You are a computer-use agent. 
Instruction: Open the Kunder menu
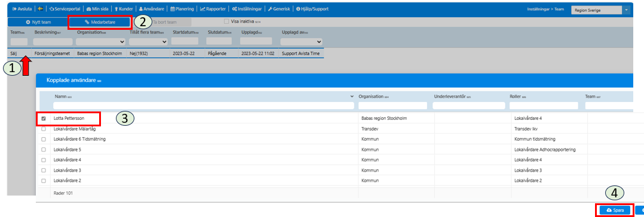tap(124, 8)
